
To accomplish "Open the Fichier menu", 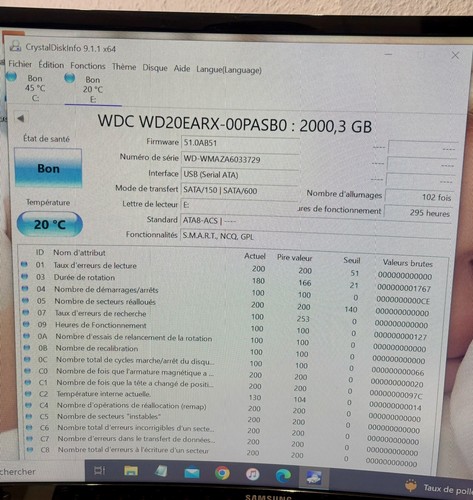I will tap(20, 64).
